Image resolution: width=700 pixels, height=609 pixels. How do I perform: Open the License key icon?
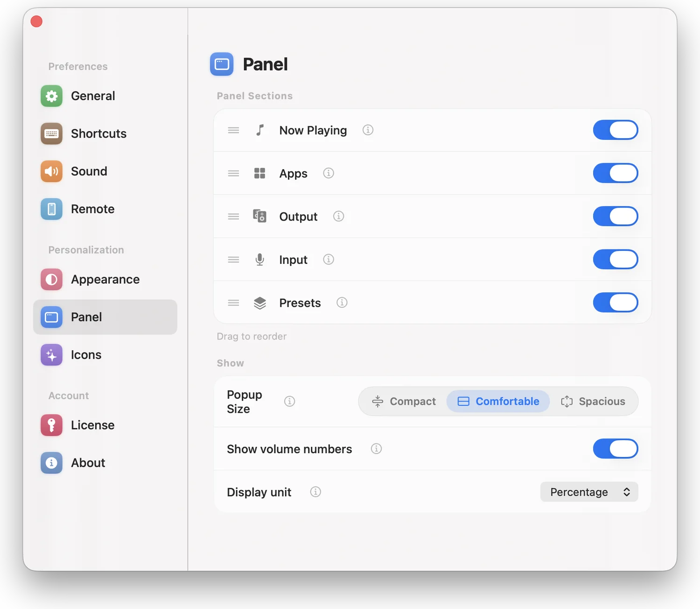tap(51, 425)
